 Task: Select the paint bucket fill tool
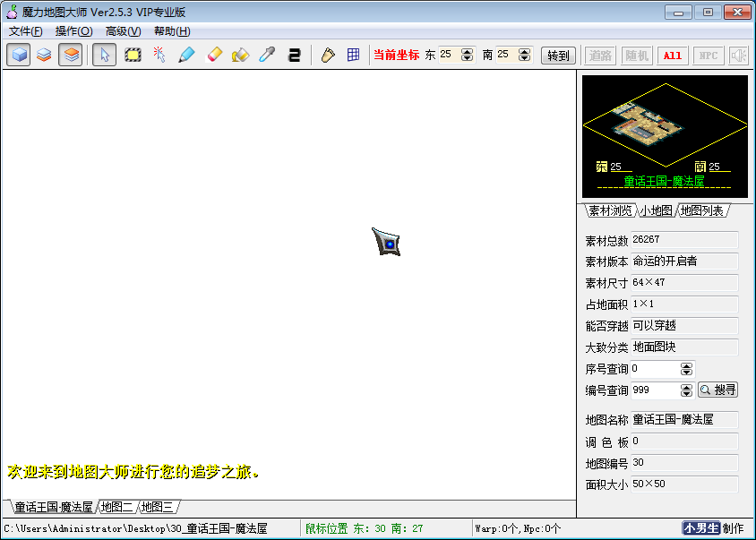point(240,55)
